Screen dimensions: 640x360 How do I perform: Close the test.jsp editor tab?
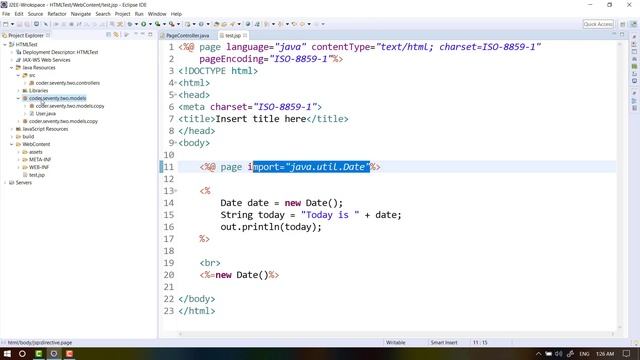[x=245, y=36]
